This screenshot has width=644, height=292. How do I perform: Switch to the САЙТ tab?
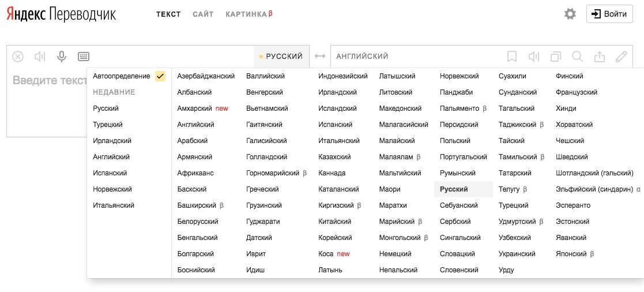(x=203, y=14)
